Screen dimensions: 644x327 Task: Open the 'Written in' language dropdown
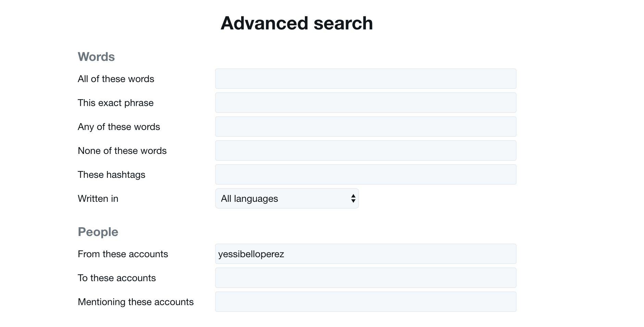pos(287,198)
